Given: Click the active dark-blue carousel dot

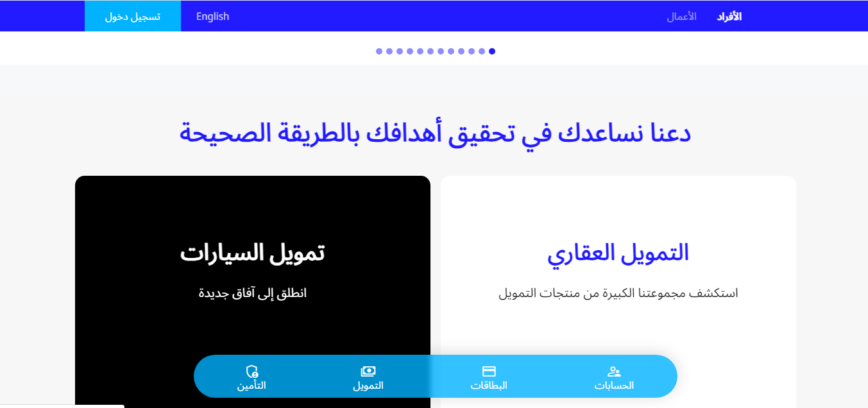Looking at the screenshot, I should 492,51.
